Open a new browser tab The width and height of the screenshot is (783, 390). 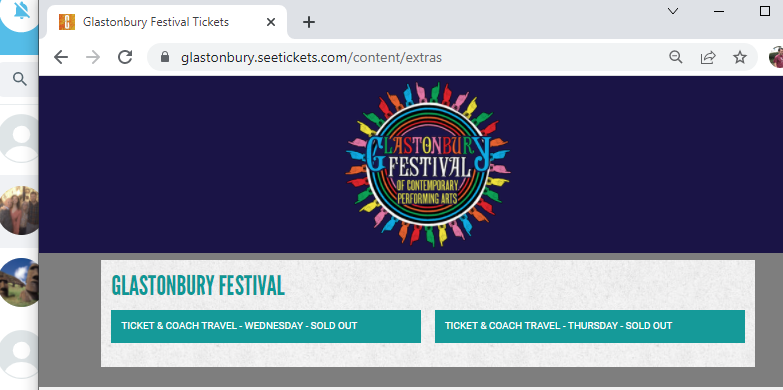(309, 22)
